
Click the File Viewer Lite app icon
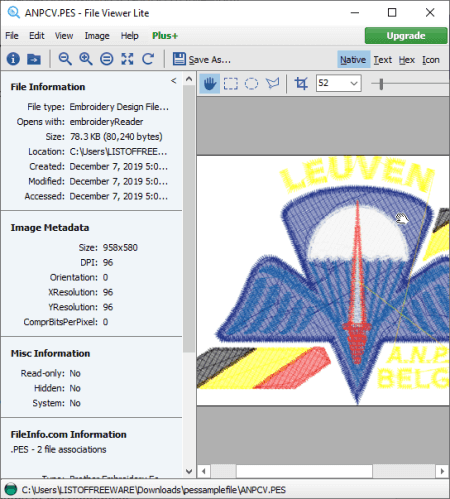(x=14, y=13)
